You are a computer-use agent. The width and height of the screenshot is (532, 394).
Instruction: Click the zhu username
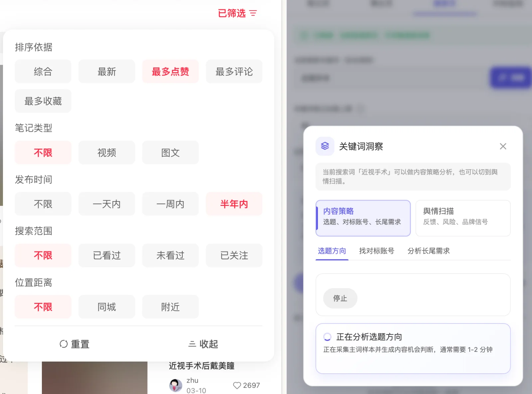[192, 380]
